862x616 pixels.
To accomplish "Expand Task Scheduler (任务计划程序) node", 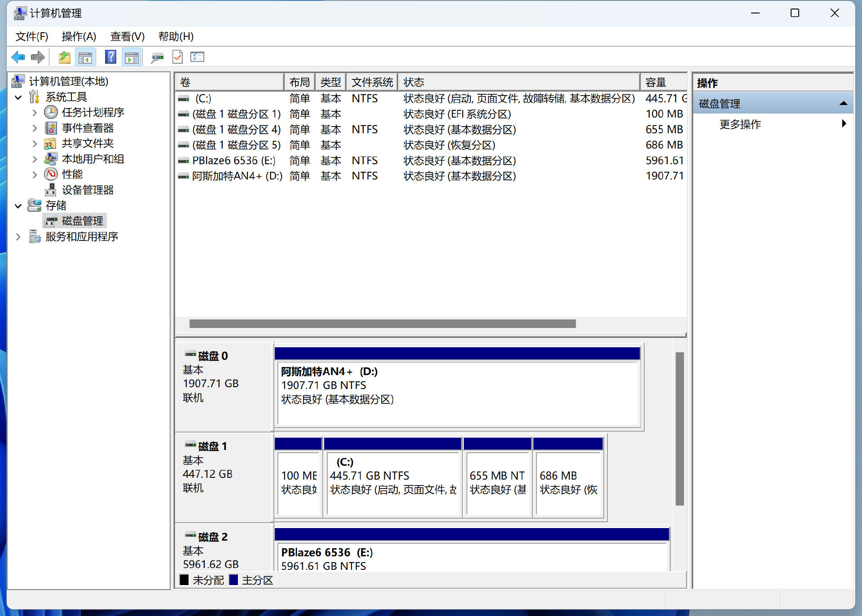I will pos(35,113).
